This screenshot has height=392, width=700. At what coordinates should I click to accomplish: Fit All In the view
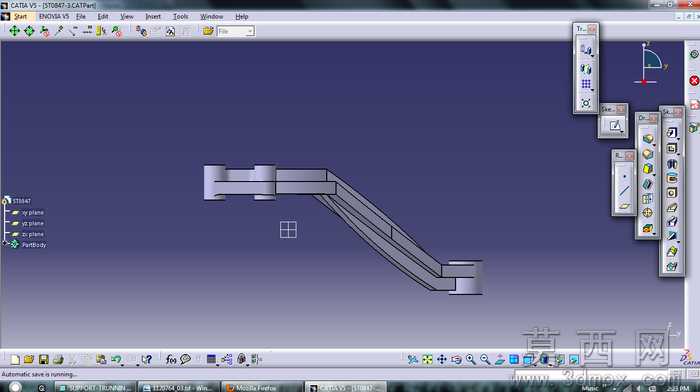(x=427, y=359)
